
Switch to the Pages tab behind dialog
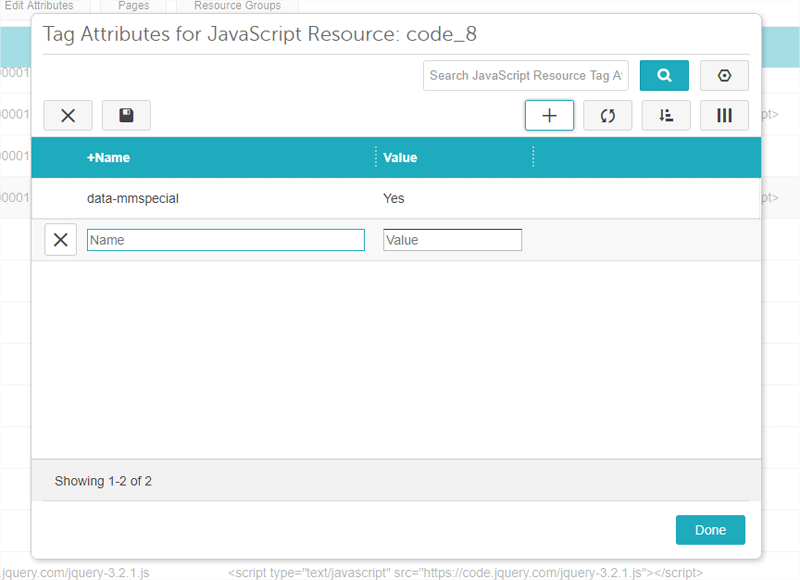[134, 6]
